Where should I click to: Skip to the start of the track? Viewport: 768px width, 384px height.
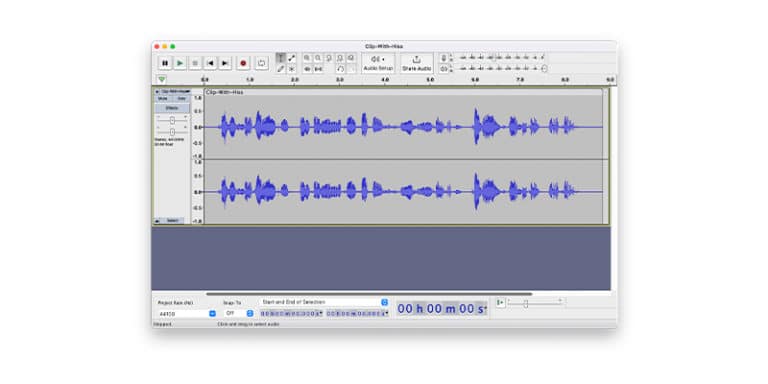coord(210,63)
